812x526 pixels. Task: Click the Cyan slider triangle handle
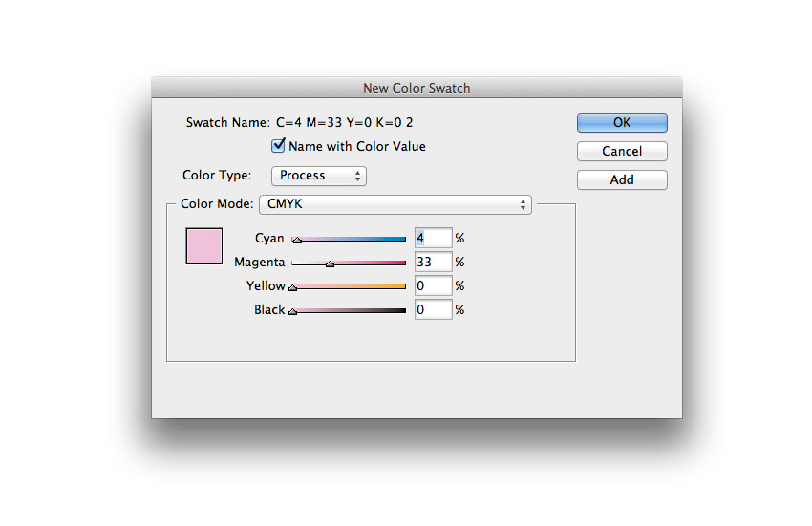(297, 241)
